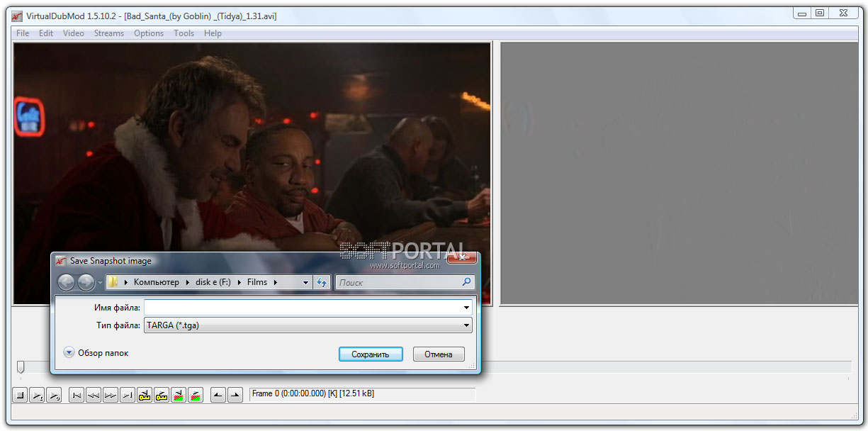Start output preview playback
Viewport: 868px width, 431px height.
54,396
